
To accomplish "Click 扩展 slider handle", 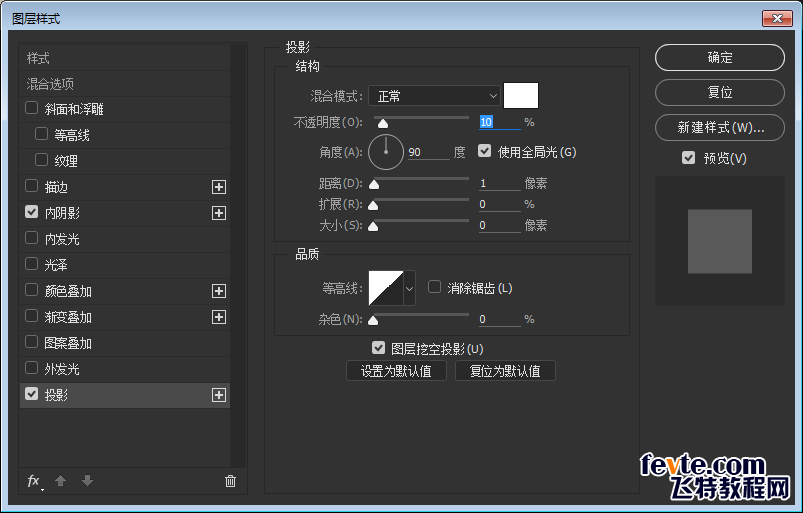I will [x=373, y=205].
